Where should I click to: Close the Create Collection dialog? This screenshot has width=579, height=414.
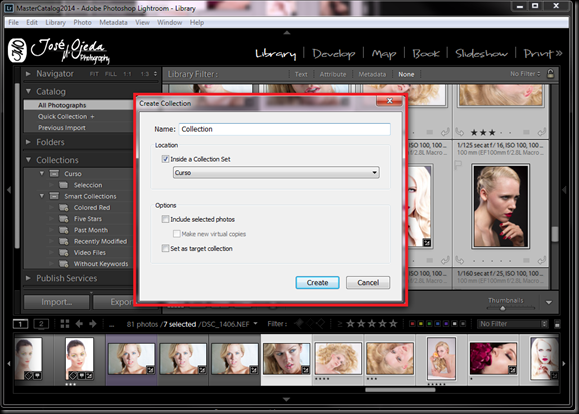click(389, 101)
